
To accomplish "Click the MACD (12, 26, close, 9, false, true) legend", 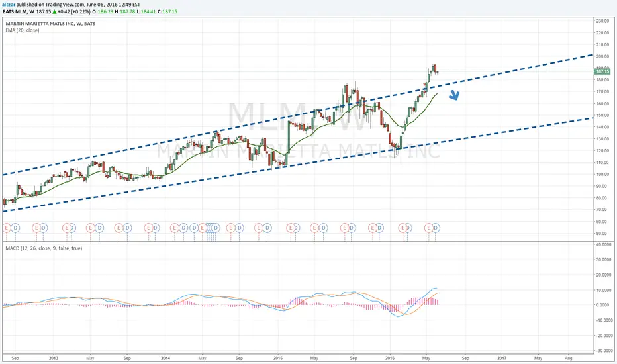I will (44, 248).
